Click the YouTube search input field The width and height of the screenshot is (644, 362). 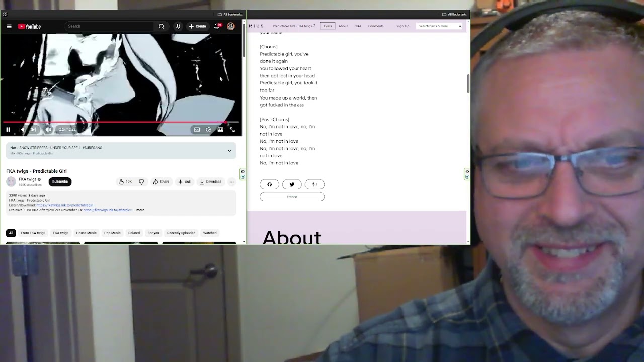click(x=110, y=26)
